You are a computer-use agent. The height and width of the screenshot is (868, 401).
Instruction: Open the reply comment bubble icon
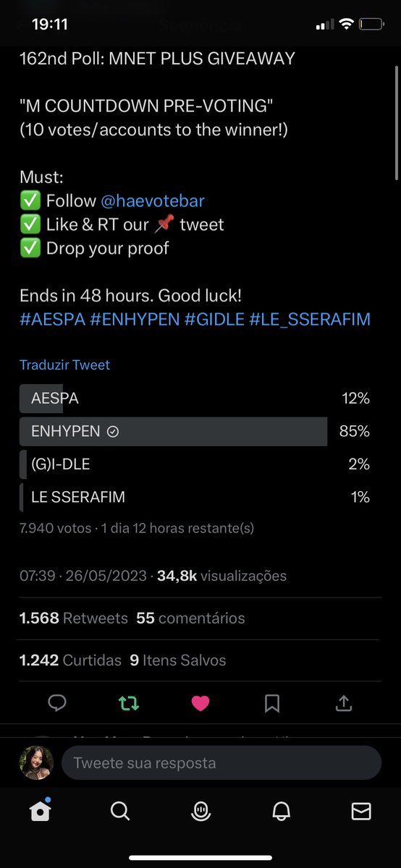[x=57, y=702]
